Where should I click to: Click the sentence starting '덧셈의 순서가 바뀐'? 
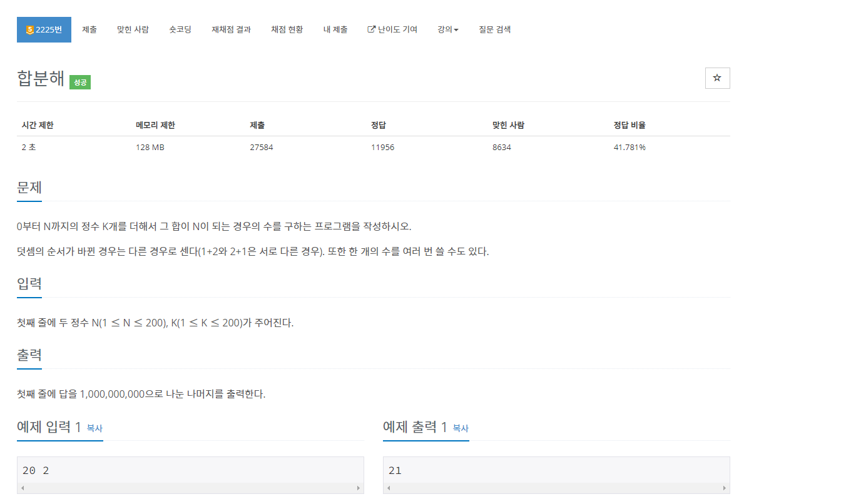click(253, 252)
